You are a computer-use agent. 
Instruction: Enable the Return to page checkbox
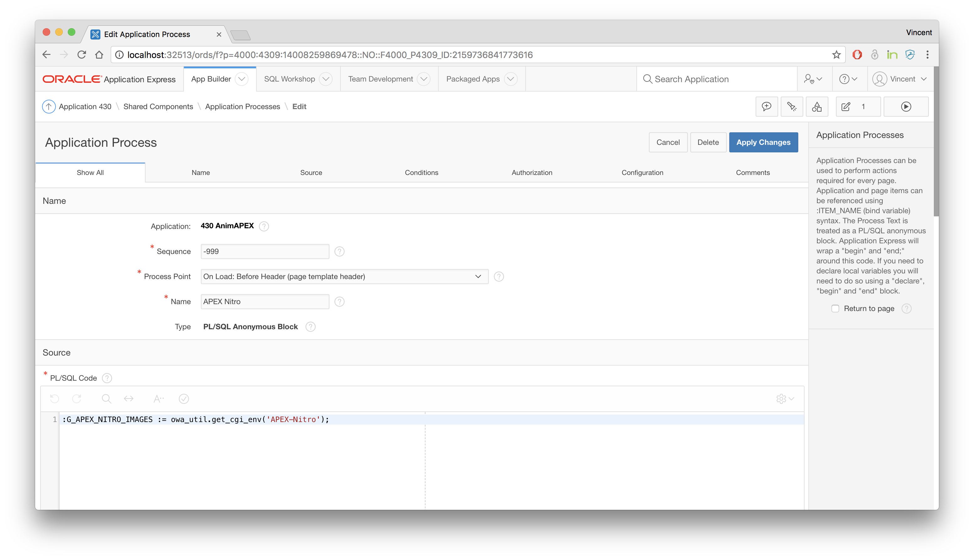835,309
